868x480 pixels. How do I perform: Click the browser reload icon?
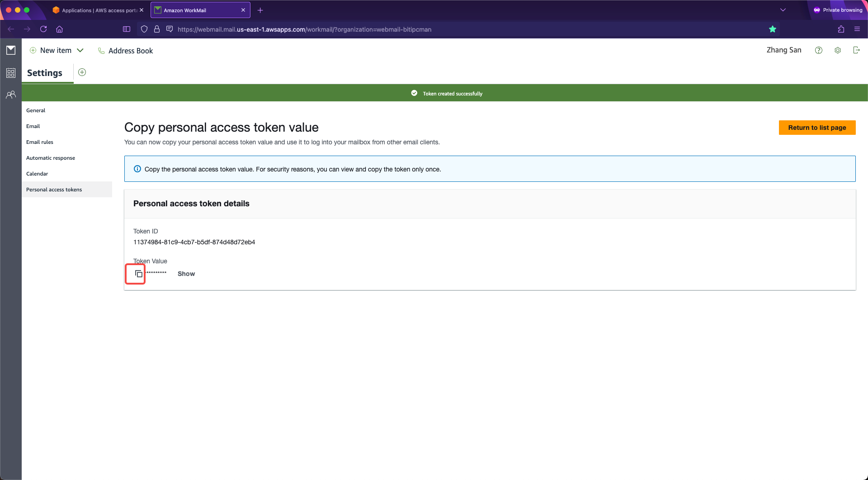tap(43, 29)
